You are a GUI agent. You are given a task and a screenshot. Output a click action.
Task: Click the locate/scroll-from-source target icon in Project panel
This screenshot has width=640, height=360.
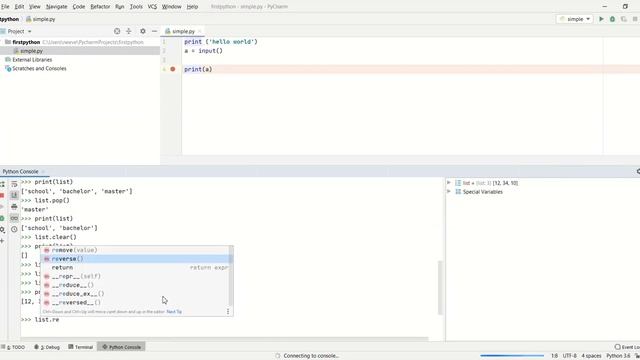click(x=117, y=31)
